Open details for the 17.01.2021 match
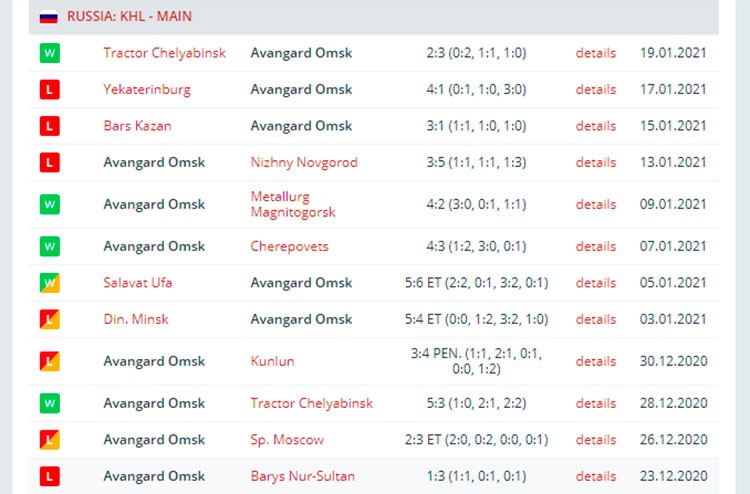This screenshot has height=494, width=750. (596, 89)
